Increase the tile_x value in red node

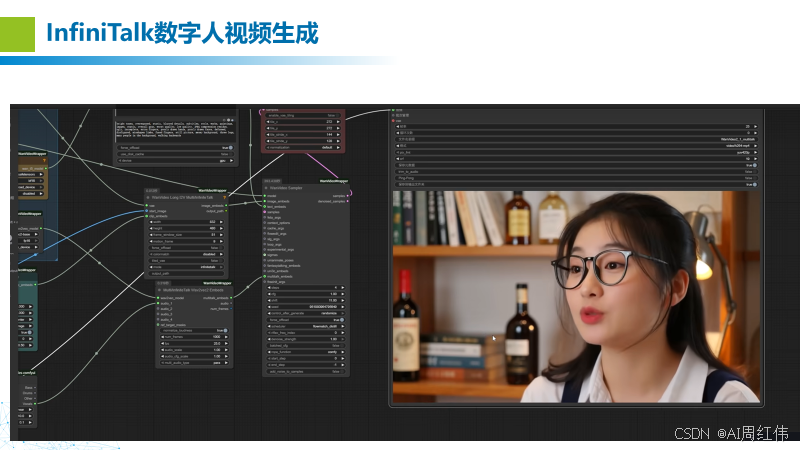click(x=338, y=122)
